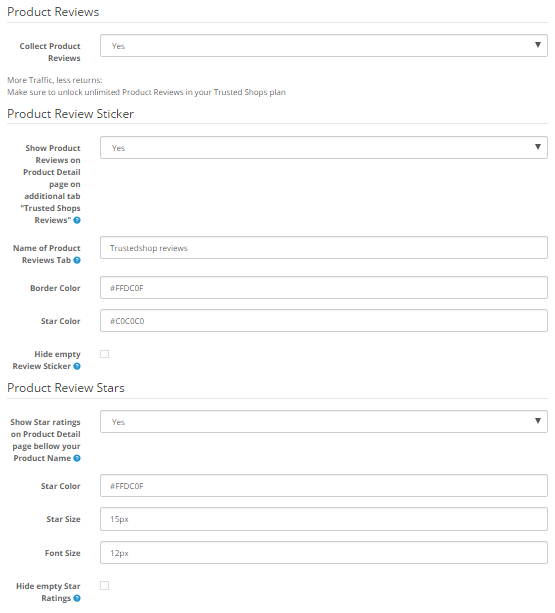Viewport: 555px width, 613px height.
Task: Focus the Name of Product Reviews Tab field
Action: coord(324,248)
